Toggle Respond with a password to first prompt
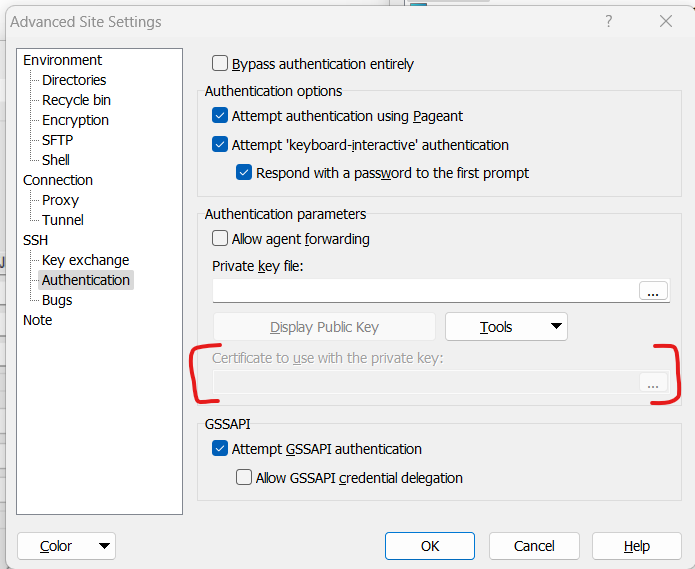 245,173
